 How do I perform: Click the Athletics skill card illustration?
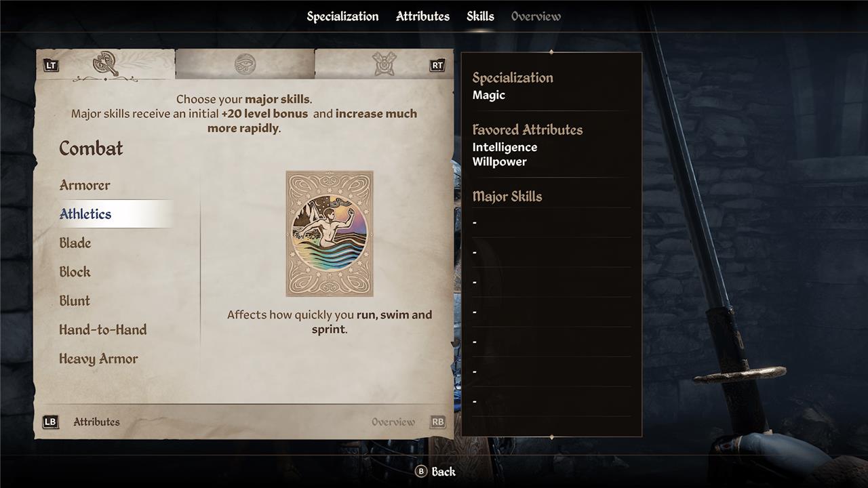330,234
